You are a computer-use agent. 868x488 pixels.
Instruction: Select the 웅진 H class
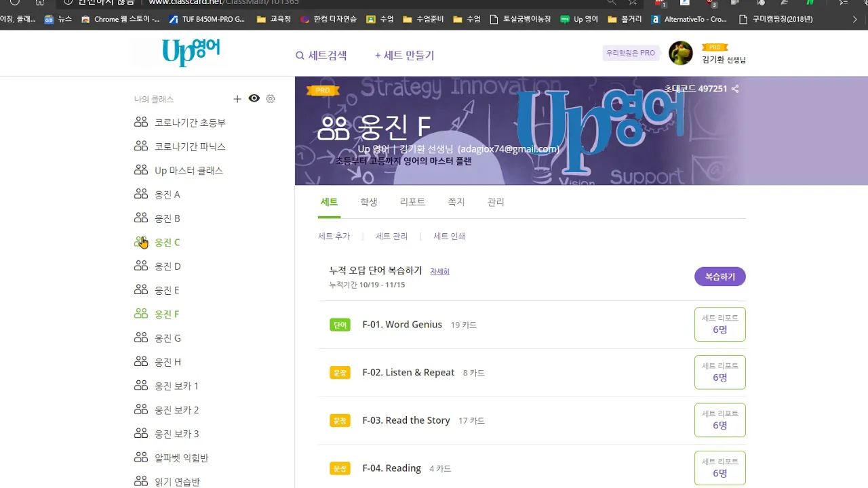(157, 362)
